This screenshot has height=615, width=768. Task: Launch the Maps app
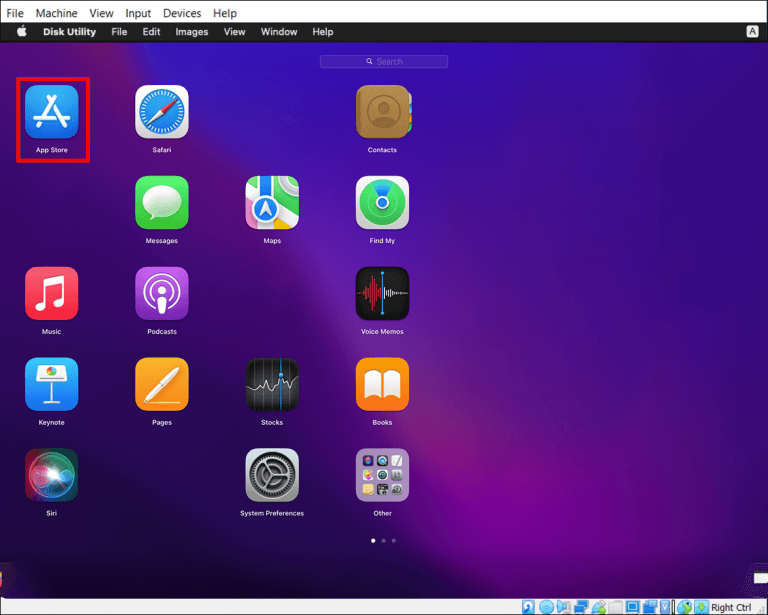(272, 203)
